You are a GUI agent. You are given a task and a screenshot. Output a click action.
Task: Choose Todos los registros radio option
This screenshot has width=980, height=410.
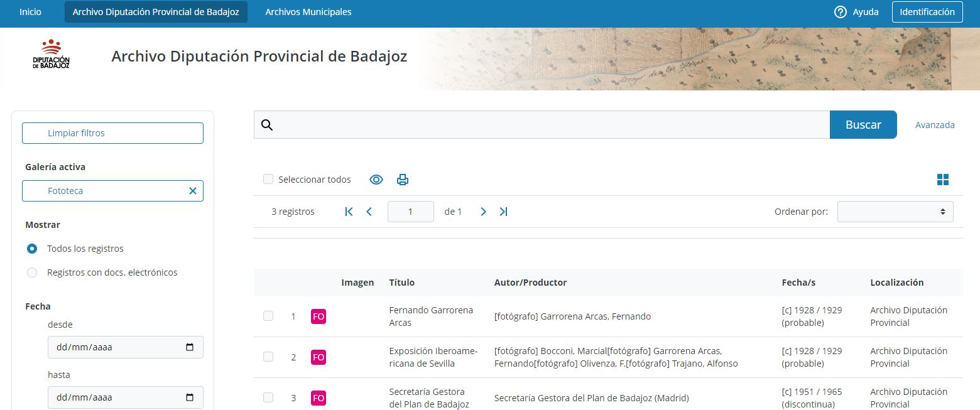coord(32,249)
